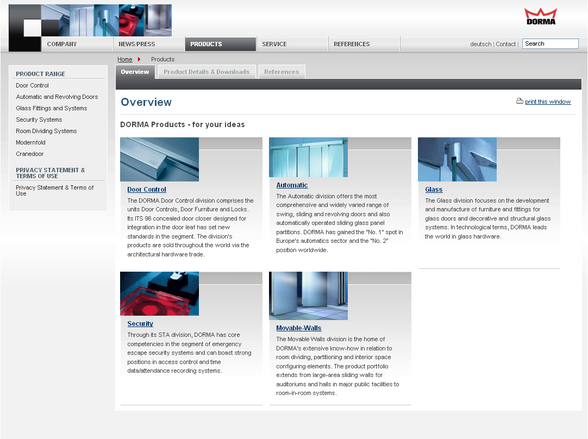Open Security Systems sidebar link

tap(39, 120)
